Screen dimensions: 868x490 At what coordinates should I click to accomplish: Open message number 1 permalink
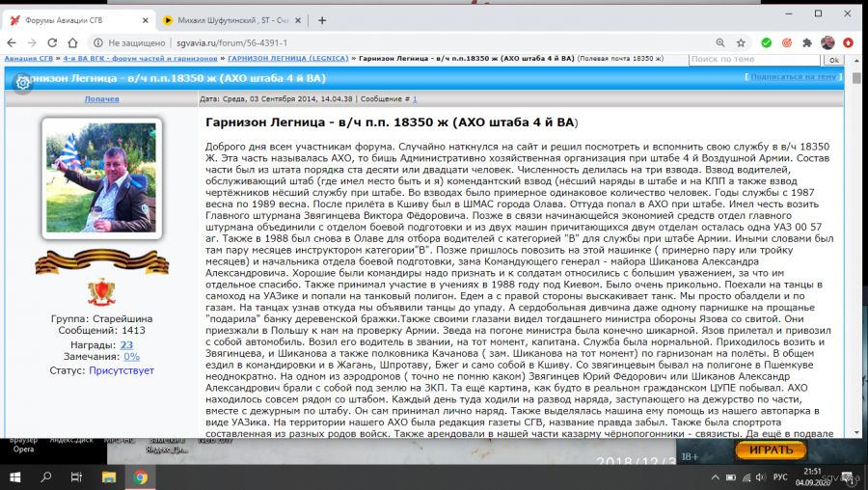[415, 99]
